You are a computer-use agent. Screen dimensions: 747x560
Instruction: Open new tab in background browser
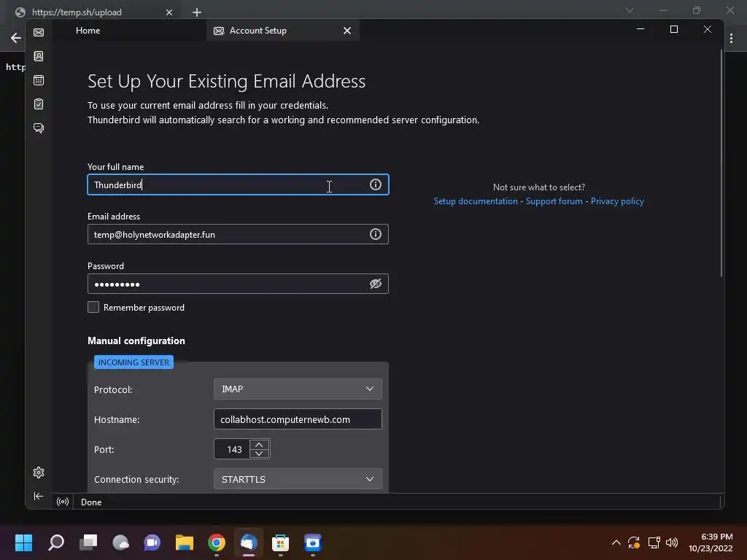(197, 12)
